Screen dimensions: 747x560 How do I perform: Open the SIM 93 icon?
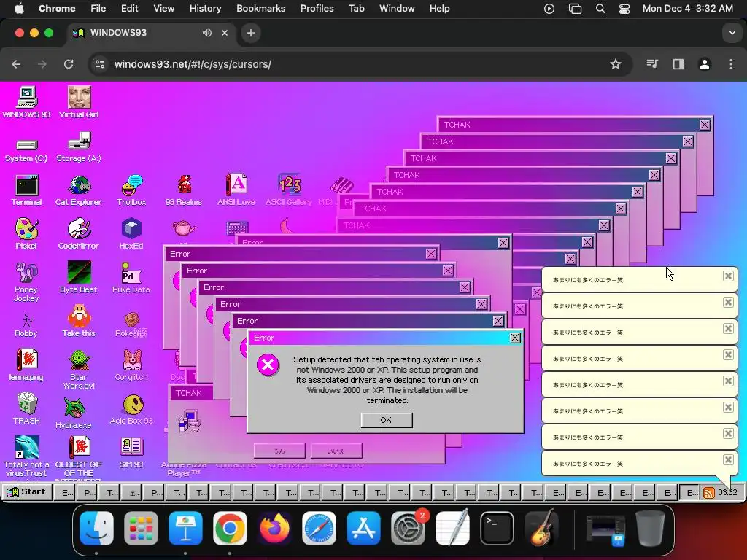(131, 452)
